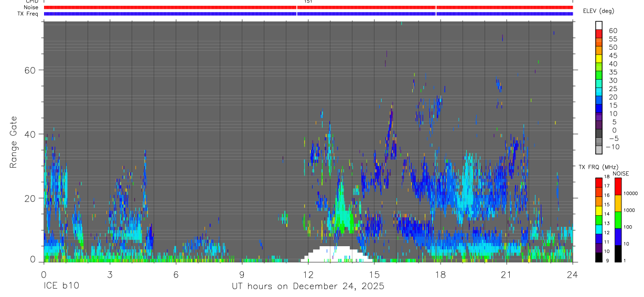Click the blue NOISE swatch between 10 and 100

(x=618, y=236)
